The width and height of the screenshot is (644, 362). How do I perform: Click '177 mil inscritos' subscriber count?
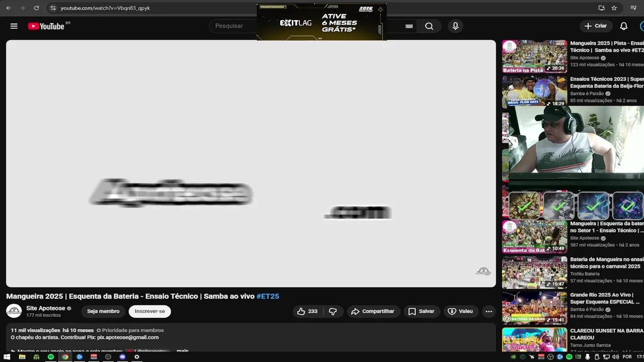pos(43,316)
